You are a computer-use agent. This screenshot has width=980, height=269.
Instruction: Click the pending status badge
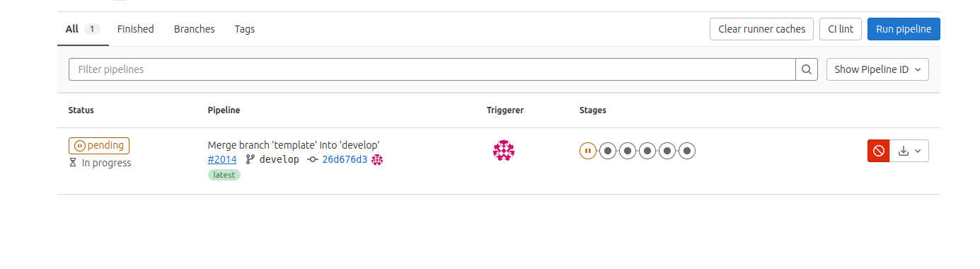[x=99, y=145]
